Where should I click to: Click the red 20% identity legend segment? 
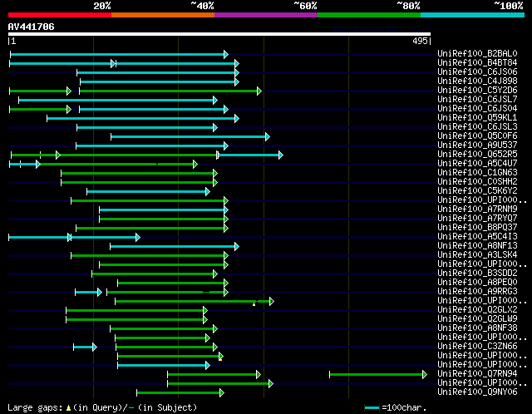[60, 15]
